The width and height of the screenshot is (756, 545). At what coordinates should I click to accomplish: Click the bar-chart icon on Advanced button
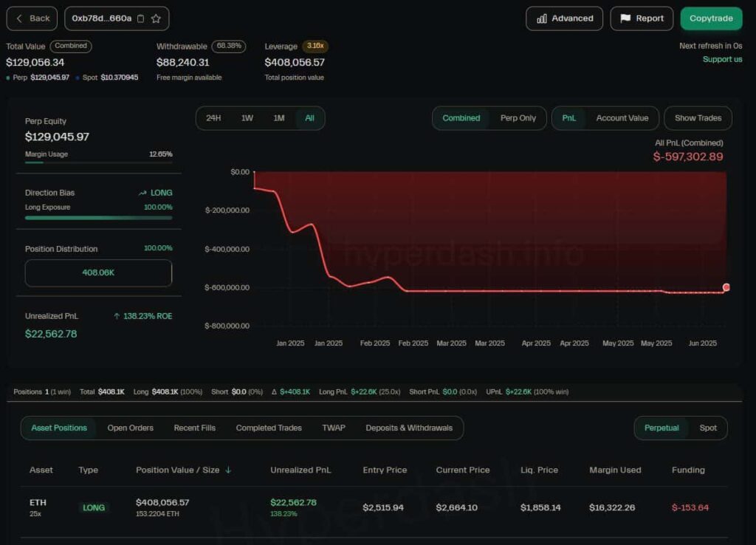pos(541,18)
